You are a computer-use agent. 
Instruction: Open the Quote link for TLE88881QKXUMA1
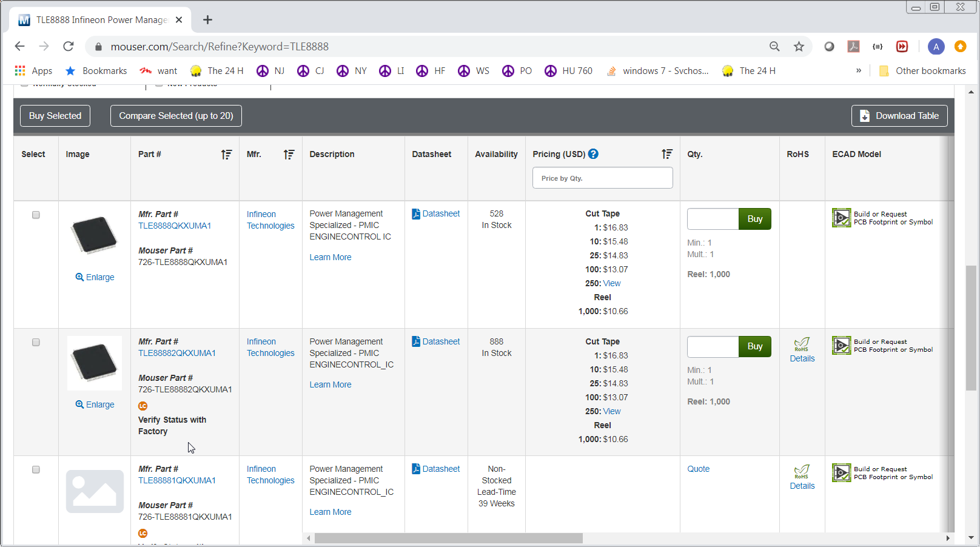[698, 469]
